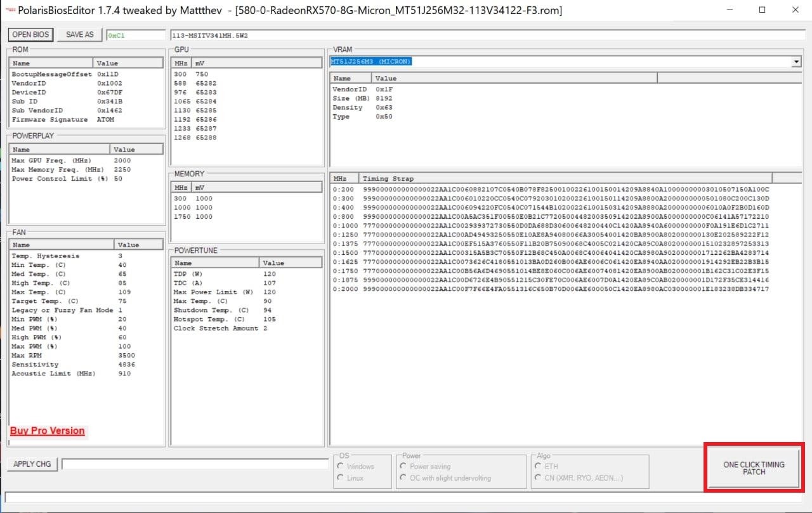This screenshot has width=812, height=513.
Task: Click the 0xC1 checksum field
Action: coord(135,36)
